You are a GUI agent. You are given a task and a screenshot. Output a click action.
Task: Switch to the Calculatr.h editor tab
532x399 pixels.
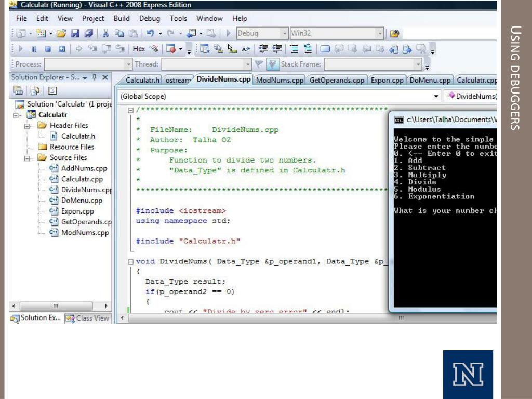point(142,80)
